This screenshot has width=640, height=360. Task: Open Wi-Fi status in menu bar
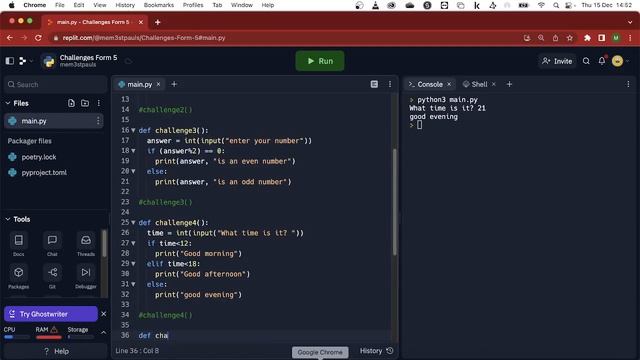point(541,5)
